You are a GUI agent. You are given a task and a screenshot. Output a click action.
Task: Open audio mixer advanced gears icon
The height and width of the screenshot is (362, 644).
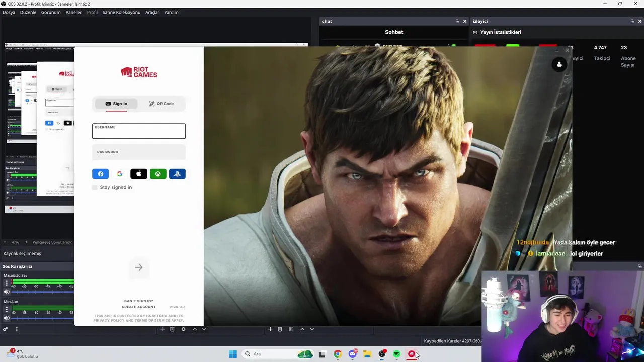click(x=6, y=329)
